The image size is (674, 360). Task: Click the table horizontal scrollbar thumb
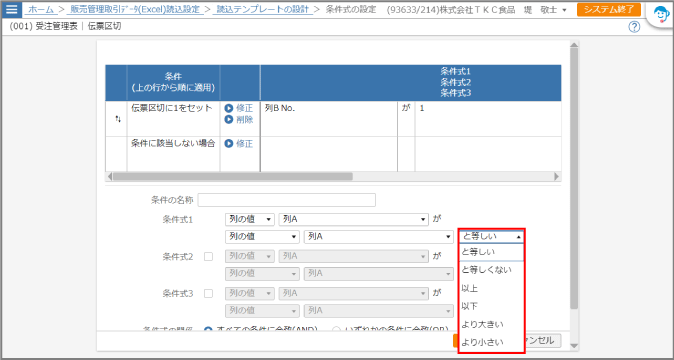[x=233, y=177]
